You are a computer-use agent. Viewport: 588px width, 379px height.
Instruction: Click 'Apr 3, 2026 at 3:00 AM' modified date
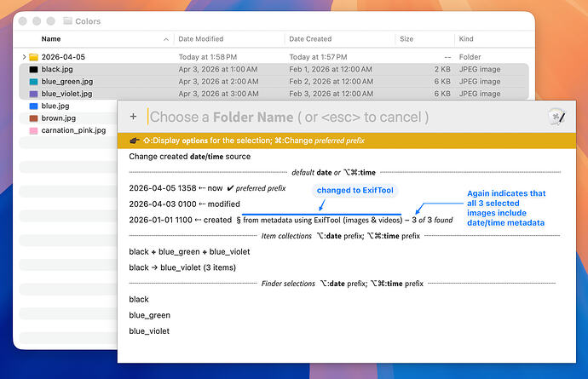[218, 94]
